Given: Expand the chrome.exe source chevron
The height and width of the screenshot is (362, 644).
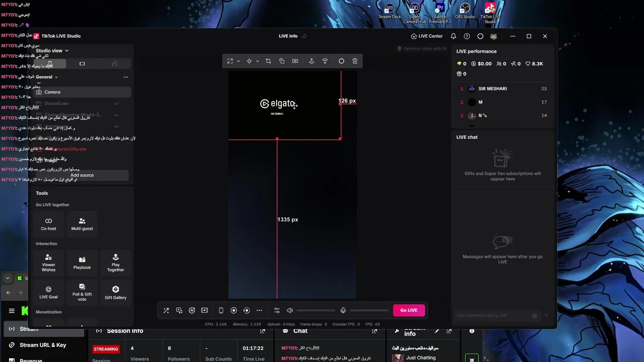Looking at the screenshot, I should (116, 127).
